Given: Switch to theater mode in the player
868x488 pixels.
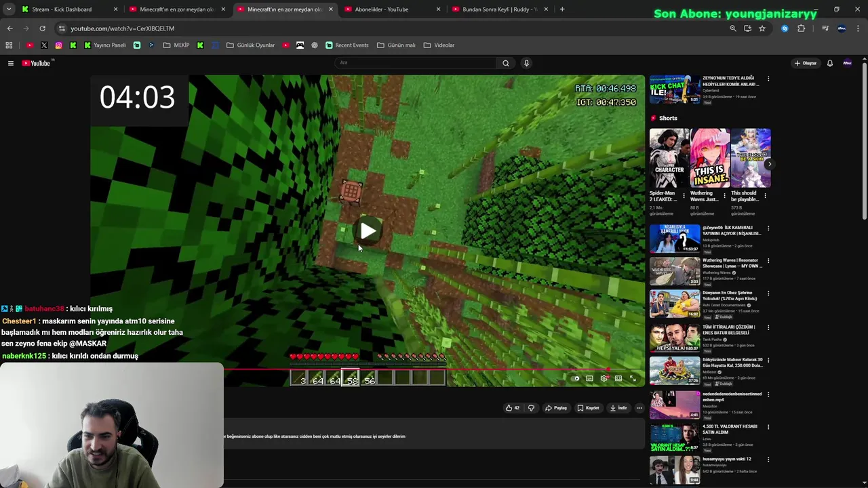Looking at the screenshot, I should click(618, 378).
